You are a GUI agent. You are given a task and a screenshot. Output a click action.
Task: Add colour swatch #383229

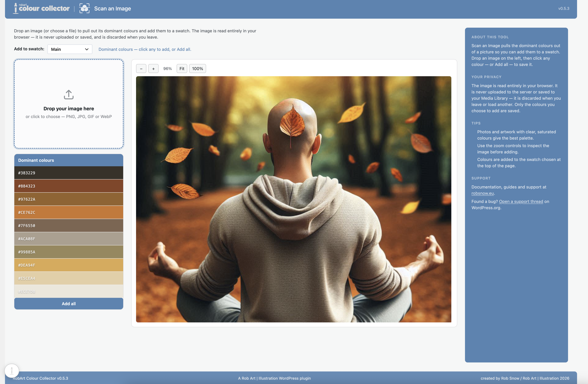pyautogui.click(x=69, y=173)
